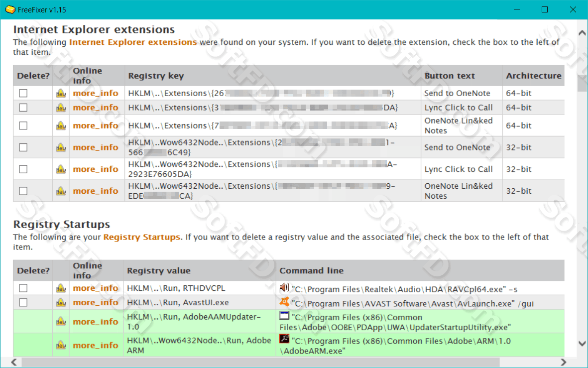Click the vertical scrollbar thumb

582,83
